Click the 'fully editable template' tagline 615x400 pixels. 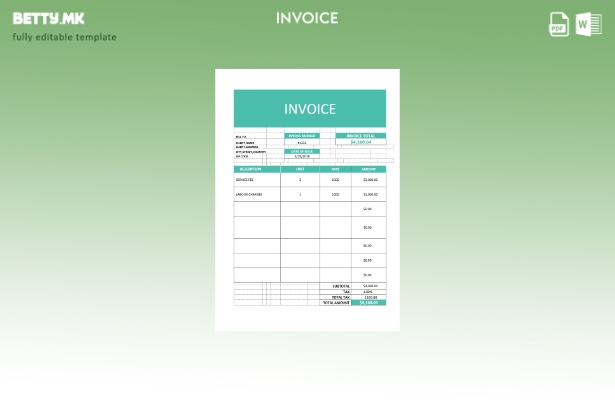(x=64, y=38)
